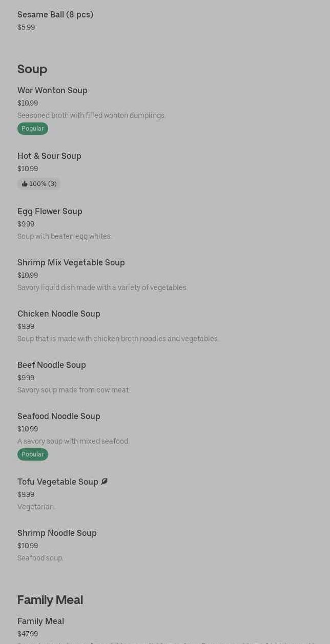Click the Family Meal section heading
330x644 pixels.
click(50, 600)
